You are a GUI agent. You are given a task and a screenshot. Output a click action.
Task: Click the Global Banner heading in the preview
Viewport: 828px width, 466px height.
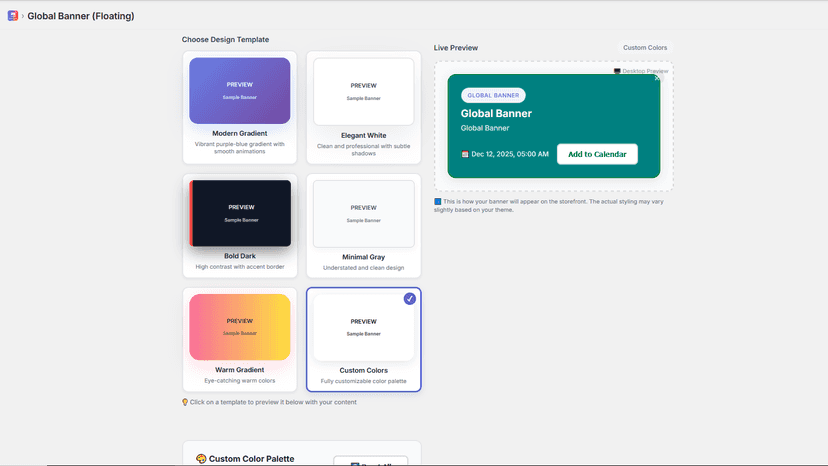pyautogui.click(x=496, y=113)
